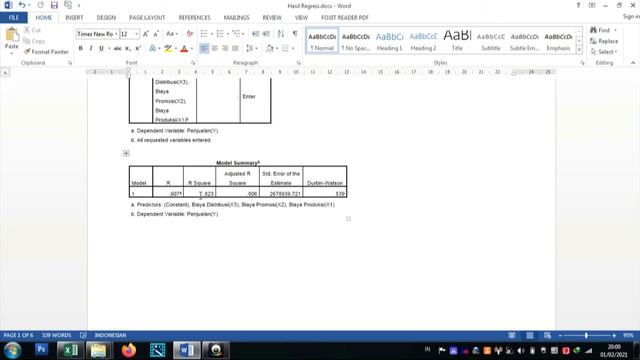Screen dimensions: 640x360
Task: Open Font size dropdown
Action: [137, 34]
